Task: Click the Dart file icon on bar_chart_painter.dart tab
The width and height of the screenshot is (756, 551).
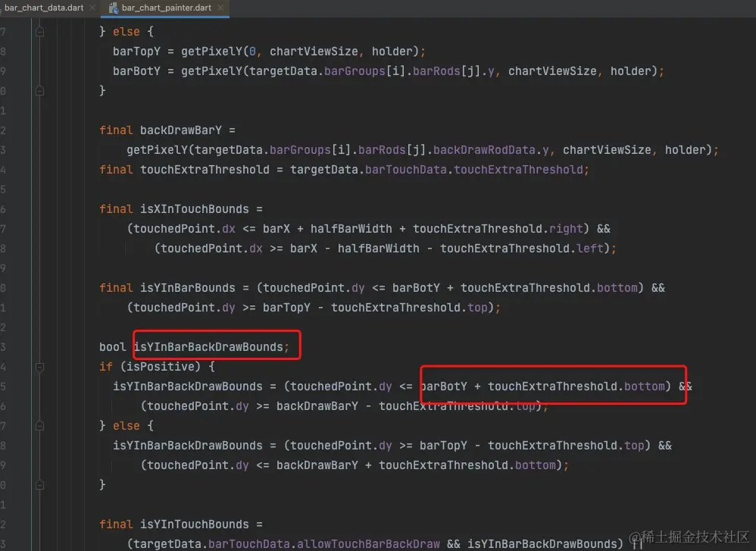Action: click(114, 8)
